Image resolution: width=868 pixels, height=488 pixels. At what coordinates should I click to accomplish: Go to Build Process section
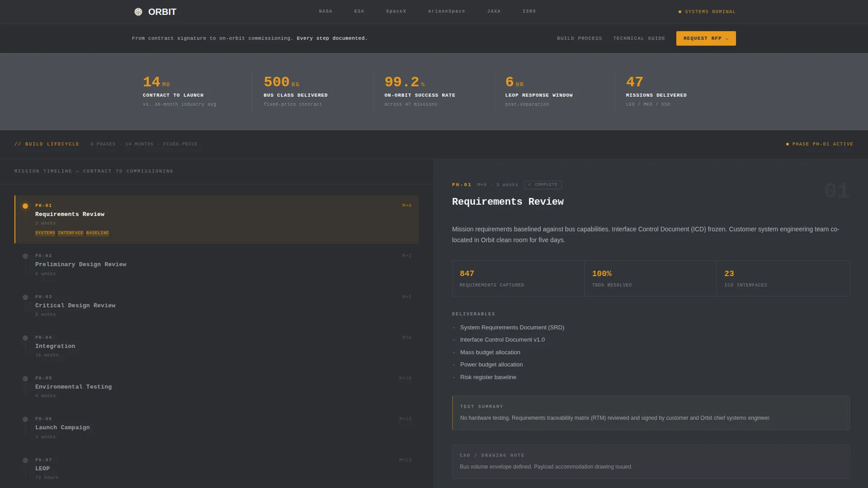(580, 38)
